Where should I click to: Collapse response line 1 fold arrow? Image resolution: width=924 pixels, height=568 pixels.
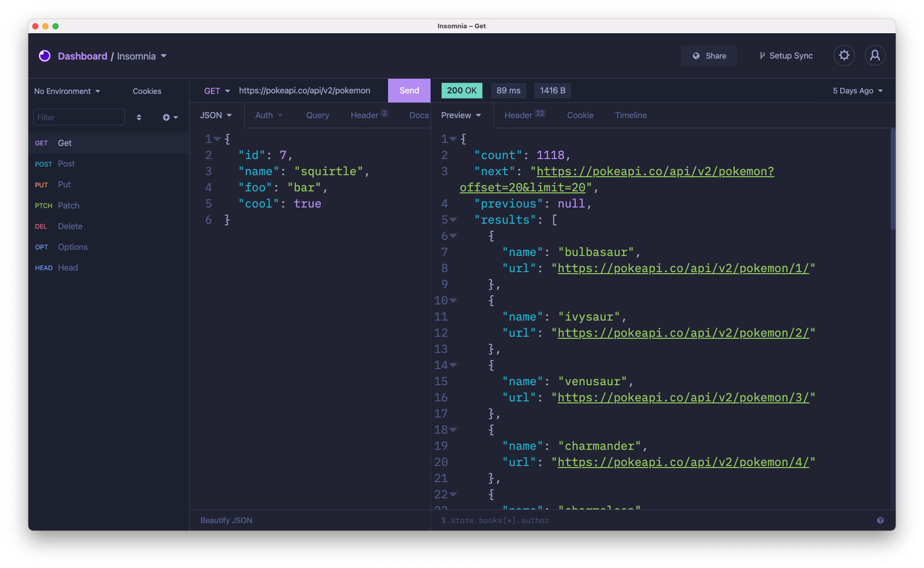[453, 139]
